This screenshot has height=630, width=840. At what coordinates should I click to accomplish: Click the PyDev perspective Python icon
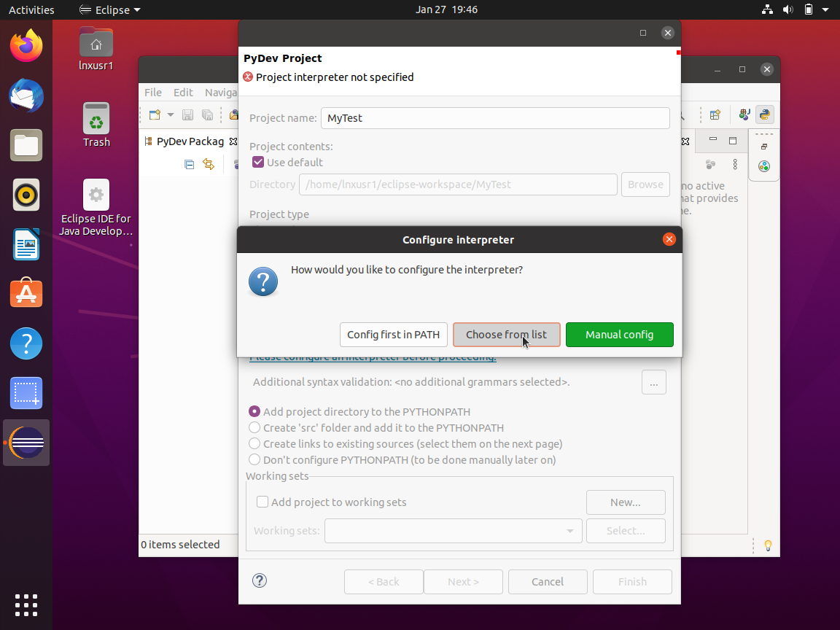pyautogui.click(x=764, y=114)
